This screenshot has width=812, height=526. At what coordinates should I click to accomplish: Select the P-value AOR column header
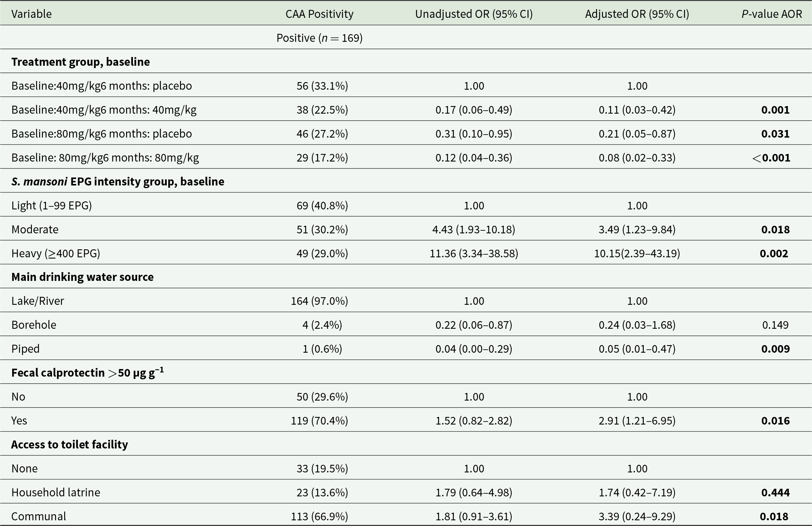(x=772, y=14)
